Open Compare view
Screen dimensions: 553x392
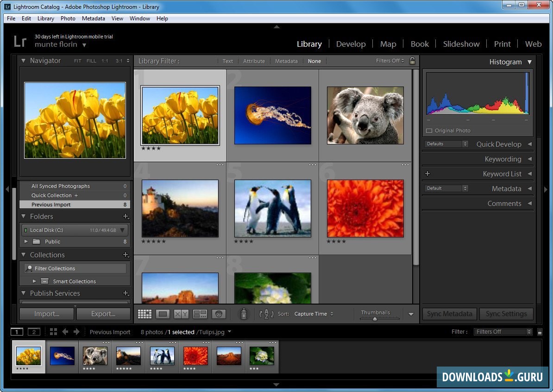(x=182, y=313)
